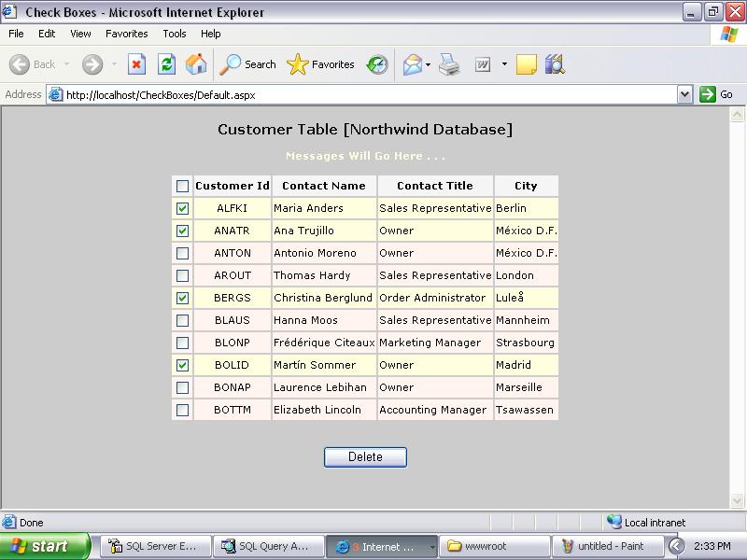The image size is (747, 560).
Task: Open the Mail dropdown arrow
Action: coord(428,64)
